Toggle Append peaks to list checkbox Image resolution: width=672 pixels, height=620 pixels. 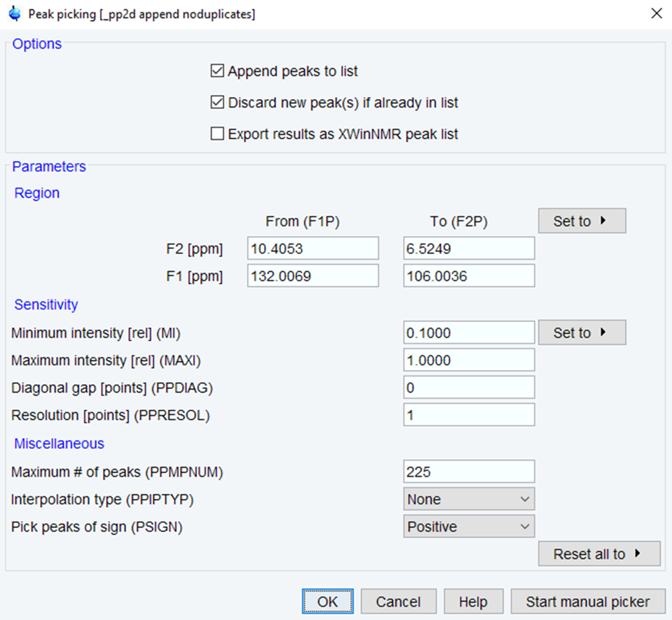point(217,71)
